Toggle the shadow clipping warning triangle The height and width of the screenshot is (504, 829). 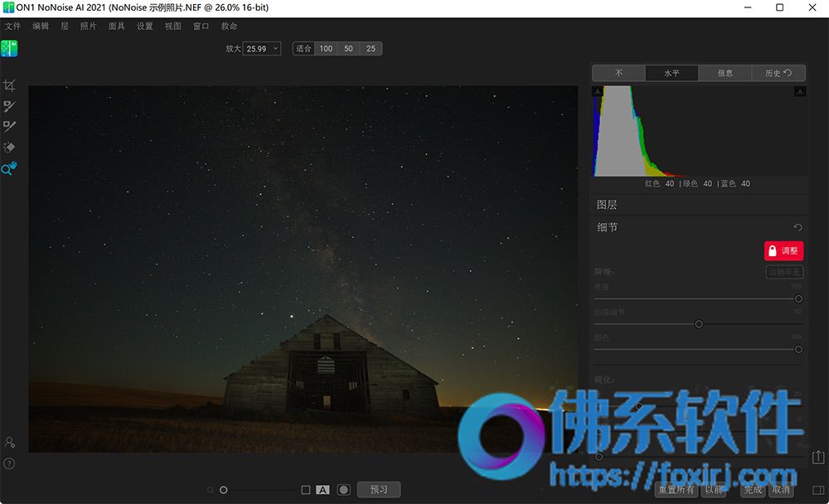(x=598, y=91)
